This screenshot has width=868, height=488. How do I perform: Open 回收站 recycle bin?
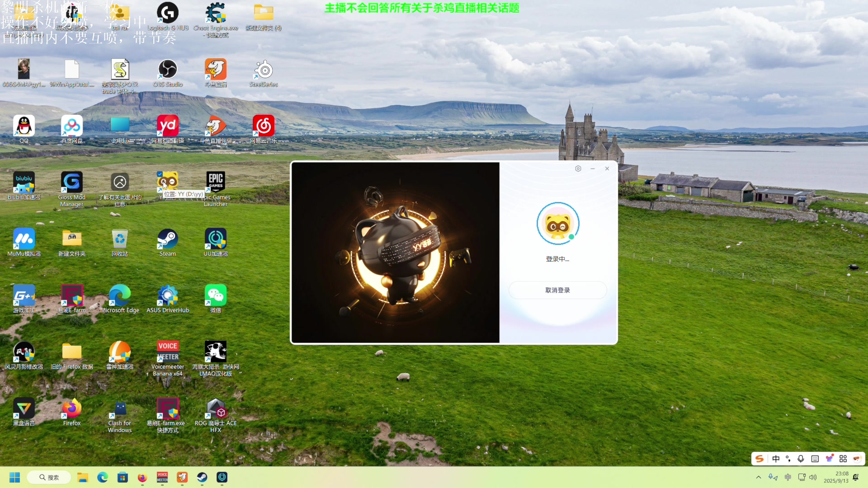120,242
